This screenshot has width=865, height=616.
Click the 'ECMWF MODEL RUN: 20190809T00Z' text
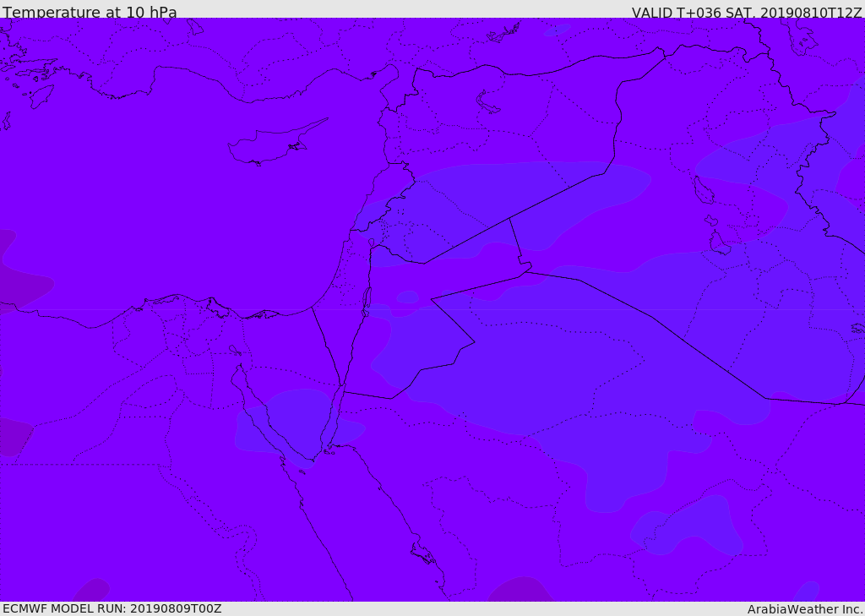[x=112, y=608]
